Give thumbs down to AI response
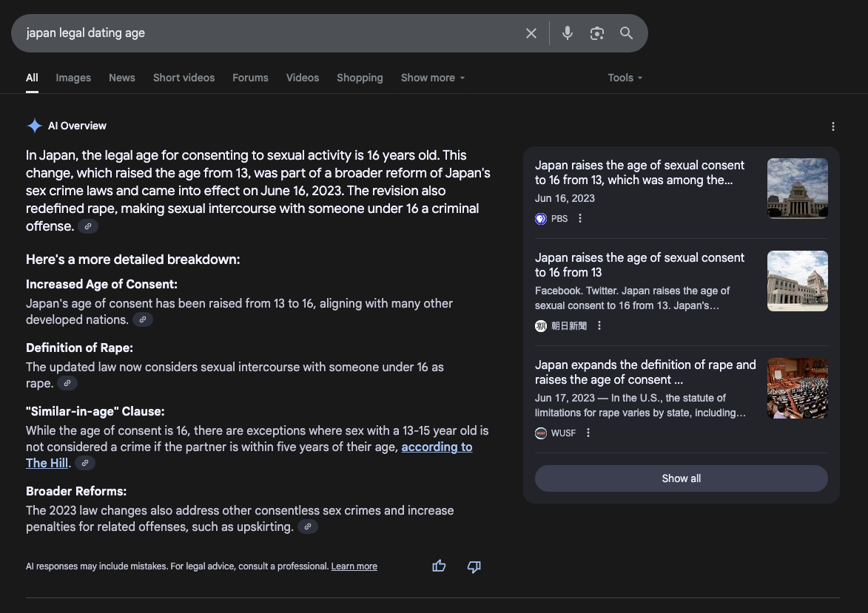The height and width of the screenshot is (613, 868). click(x=474, y=566)
